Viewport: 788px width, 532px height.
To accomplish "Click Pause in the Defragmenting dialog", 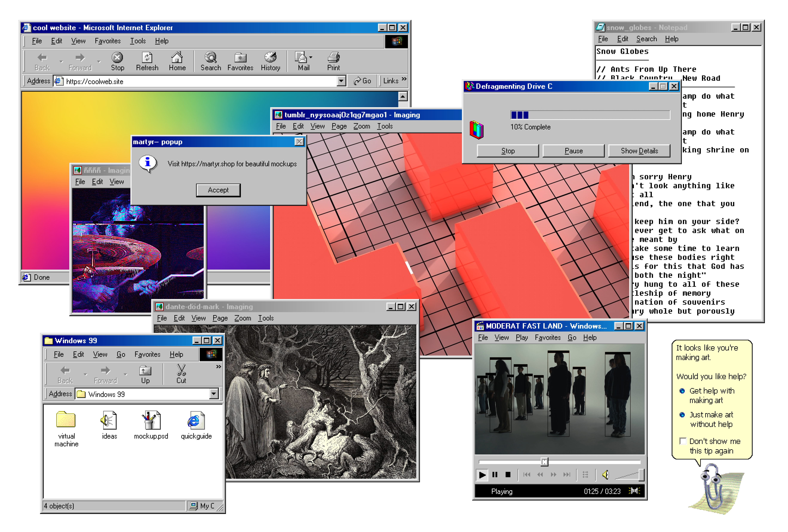I will point(573,151).
